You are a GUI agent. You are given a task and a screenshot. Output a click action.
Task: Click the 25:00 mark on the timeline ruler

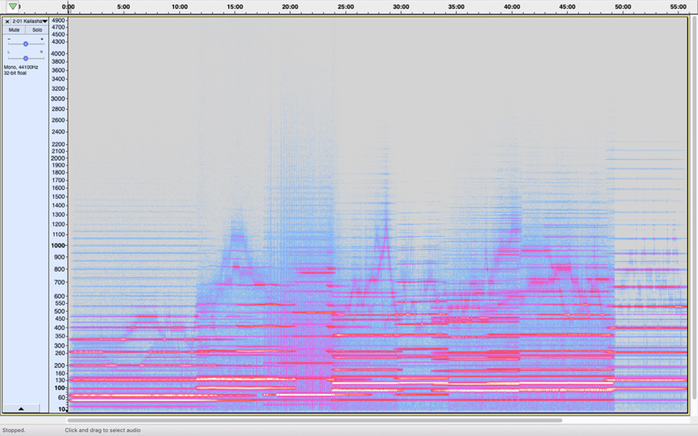pyautogui.click(x=345, y=7)
